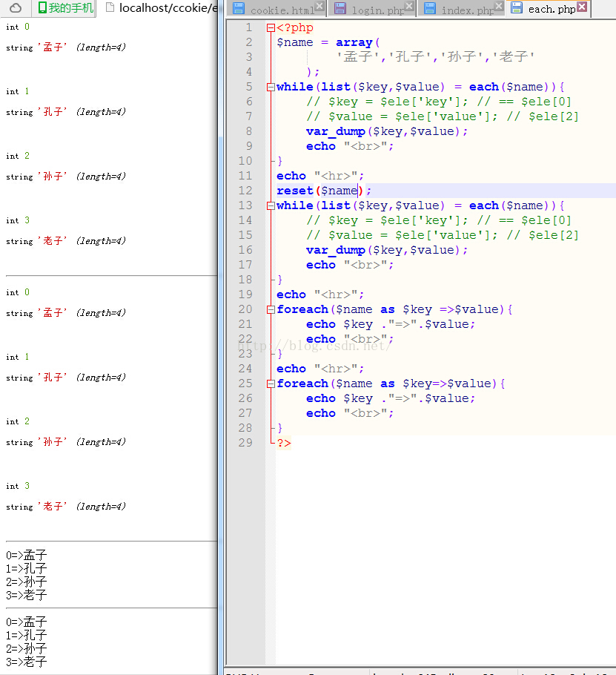Screen dimensions: 616x675
Task: Collapse the foreach block at line 20
Action: tap(271, 309)
